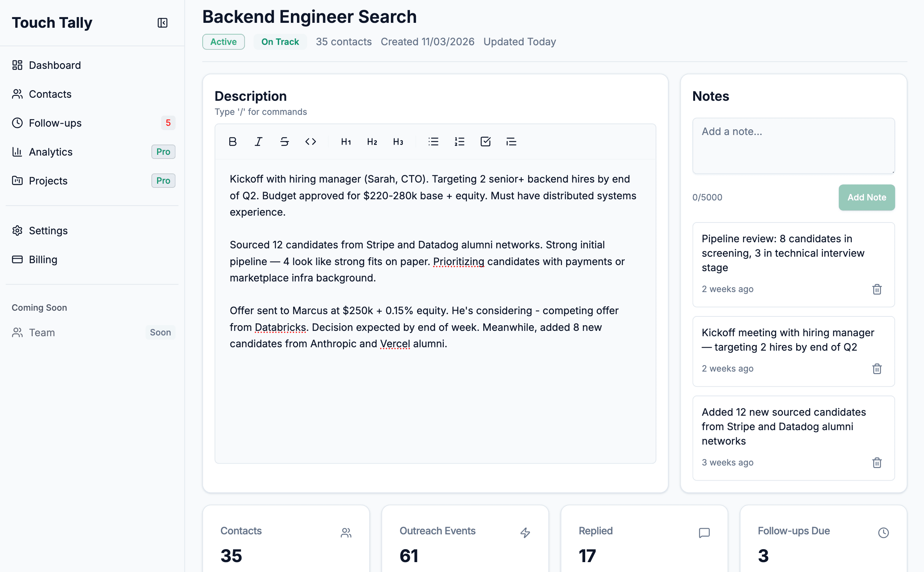
Task: Delete the Kickoff meeting note
Action: pos(877,369)
